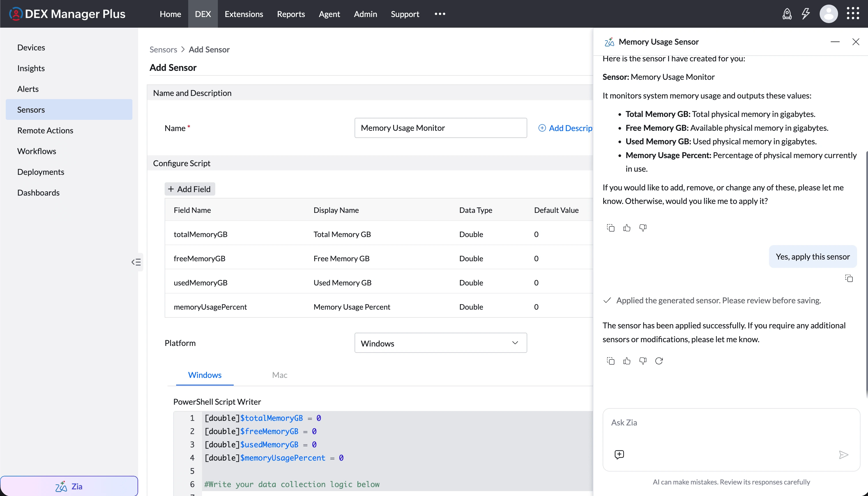Click the Zia icon in panel header
This screenshot has height=496, width=868.
609,41
